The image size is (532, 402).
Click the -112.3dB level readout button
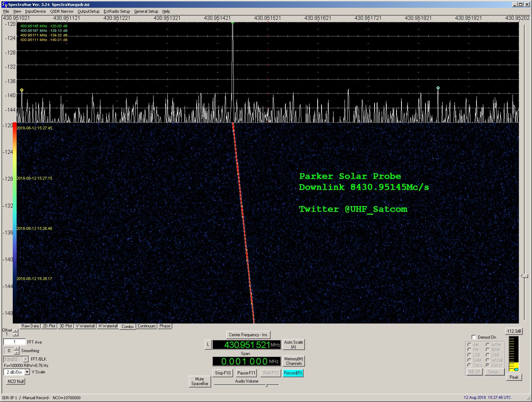click(x=514, y=331)
